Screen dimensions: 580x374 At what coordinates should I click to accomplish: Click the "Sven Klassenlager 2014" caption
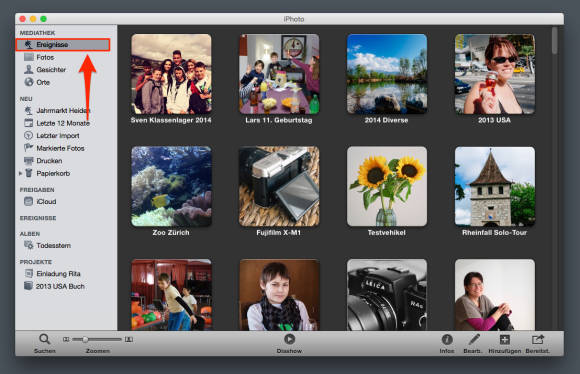click(171, 120)
